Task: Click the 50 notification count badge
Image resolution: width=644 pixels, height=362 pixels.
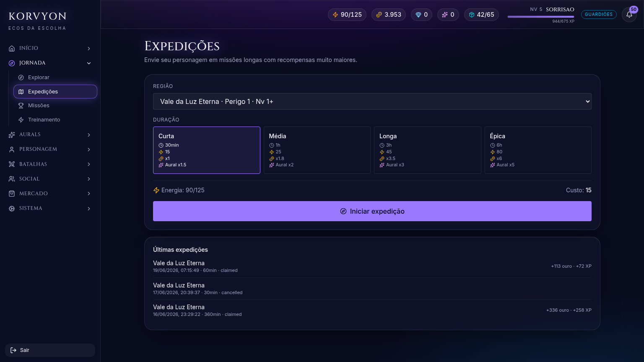Action: 634,9
